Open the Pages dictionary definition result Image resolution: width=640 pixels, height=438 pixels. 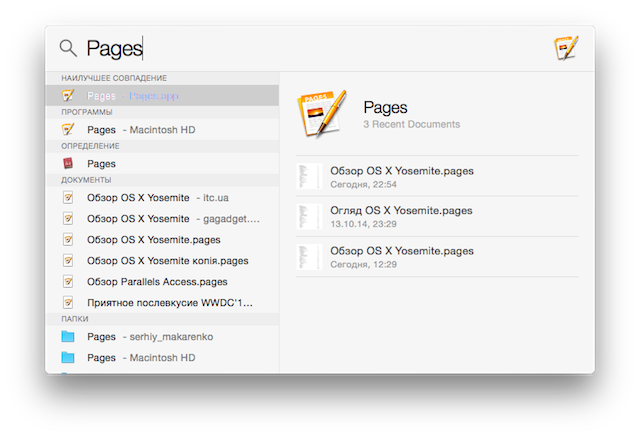click(162, 164)
